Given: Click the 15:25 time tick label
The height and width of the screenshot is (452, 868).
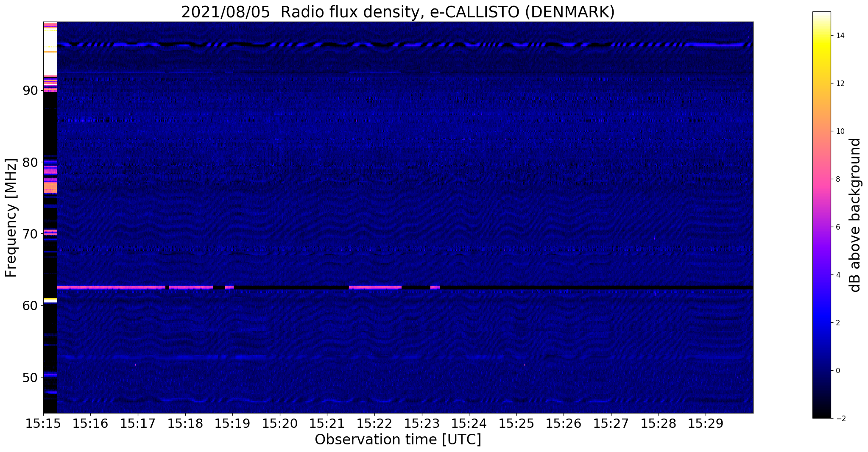Looking at the screenshot, I should point(516,424).
